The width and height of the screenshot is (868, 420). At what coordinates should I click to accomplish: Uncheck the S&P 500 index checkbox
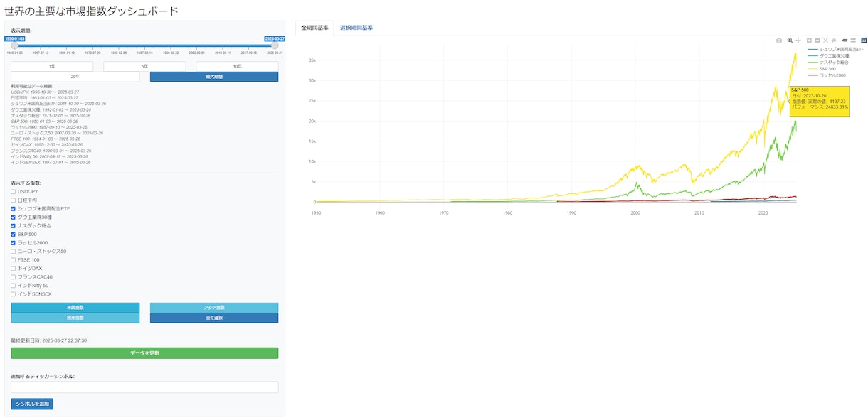point(13,235)
